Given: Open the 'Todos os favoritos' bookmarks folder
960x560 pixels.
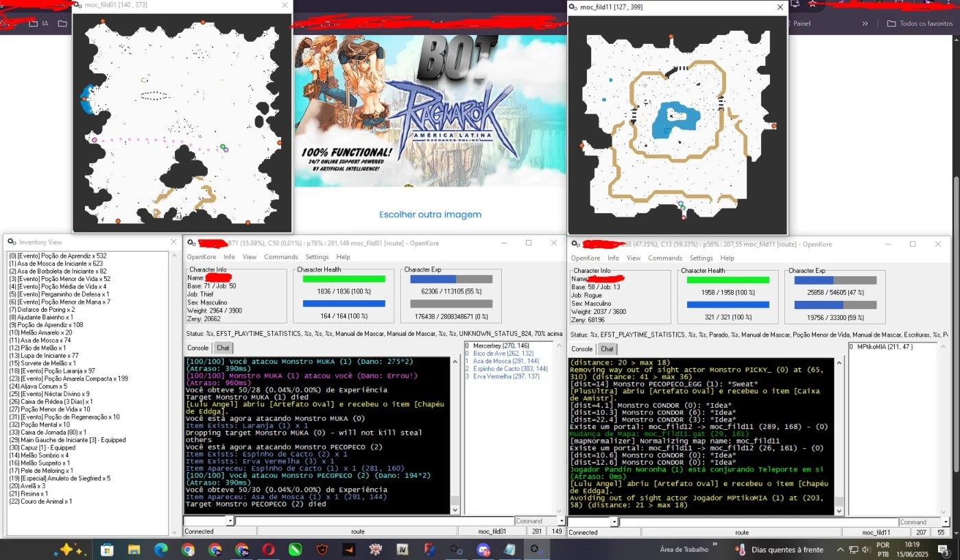Looking at the screenshot, I should point(920,23).
